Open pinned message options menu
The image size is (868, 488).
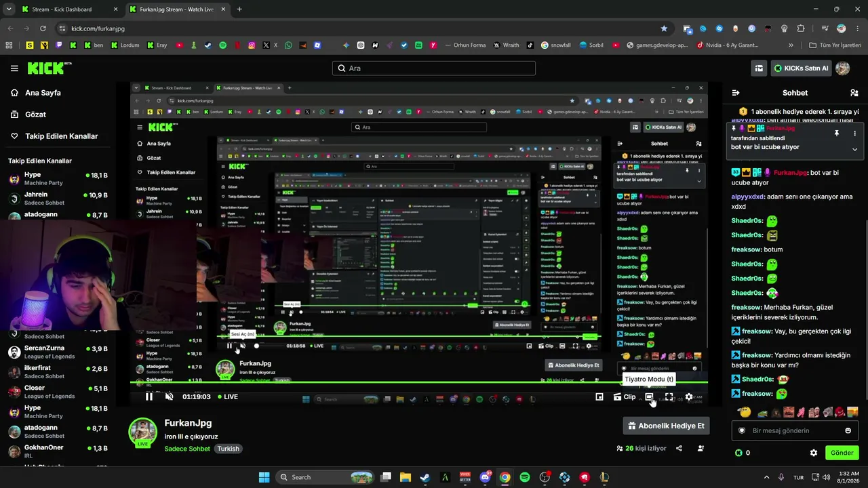[x=854, y=134]
